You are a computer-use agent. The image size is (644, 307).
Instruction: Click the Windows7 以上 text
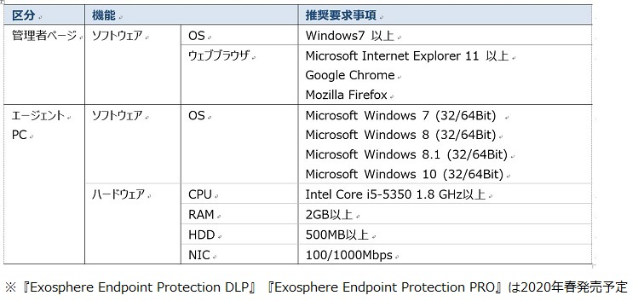[350, 36]
